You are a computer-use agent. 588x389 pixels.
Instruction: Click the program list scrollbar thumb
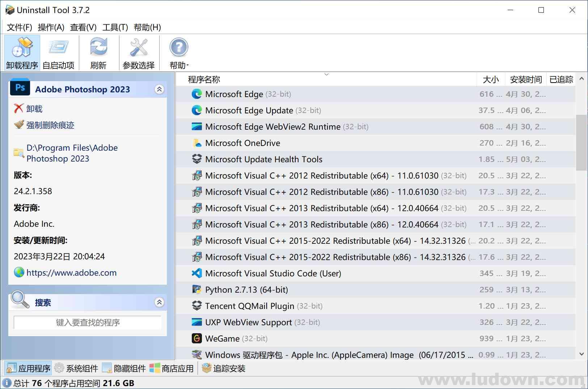pyautogui.click(x=581, y=142)
